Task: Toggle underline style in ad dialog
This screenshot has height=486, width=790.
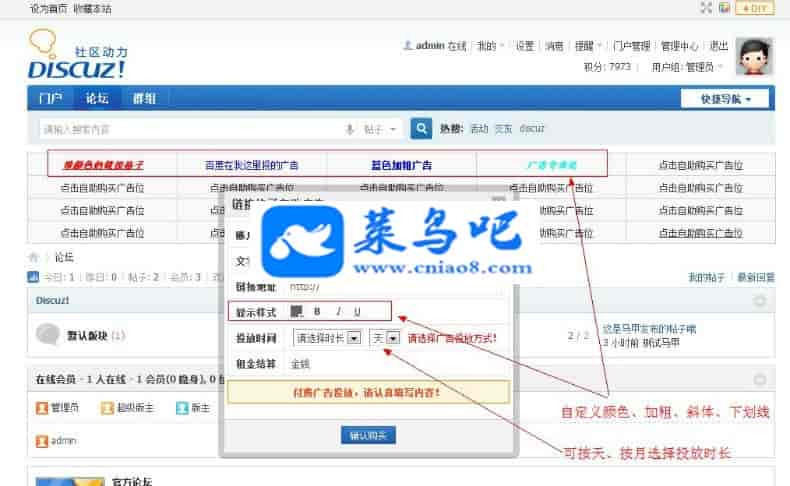Action: [x=357, y=312]
